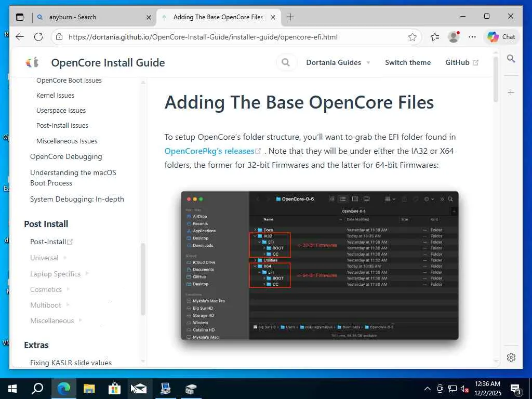532x399 pixels.
Task: Toggle the theme with Switch theme
Action: pyautogui.click(x=408, y=62)
